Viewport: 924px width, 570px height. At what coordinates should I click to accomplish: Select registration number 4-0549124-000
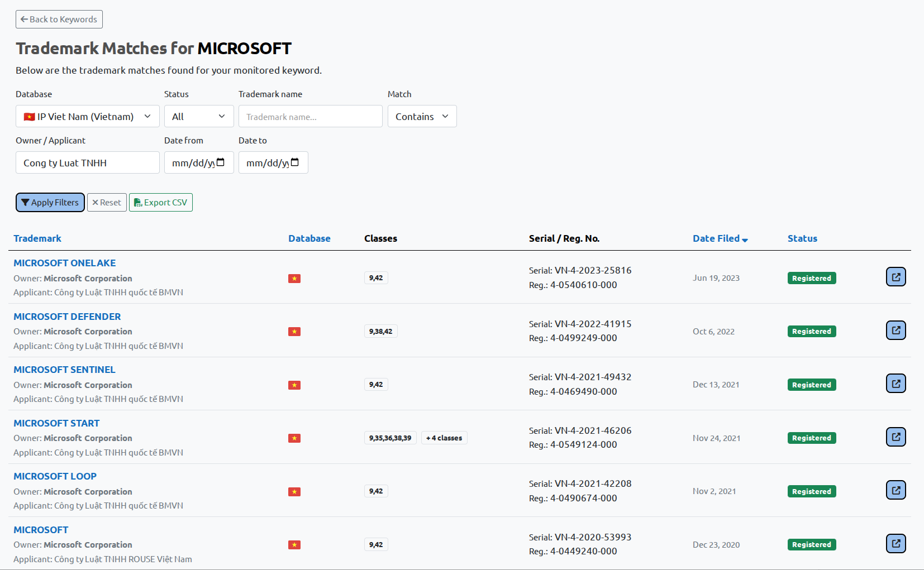[584, 444]
